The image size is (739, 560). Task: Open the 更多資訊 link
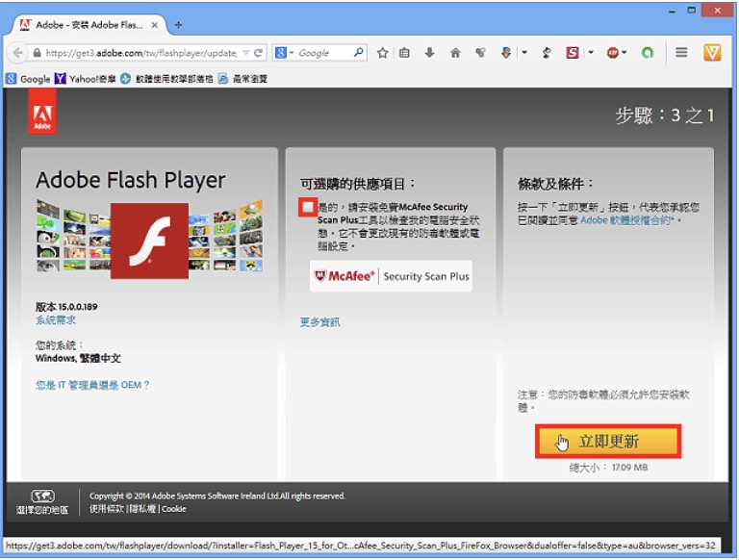(320, 322)
